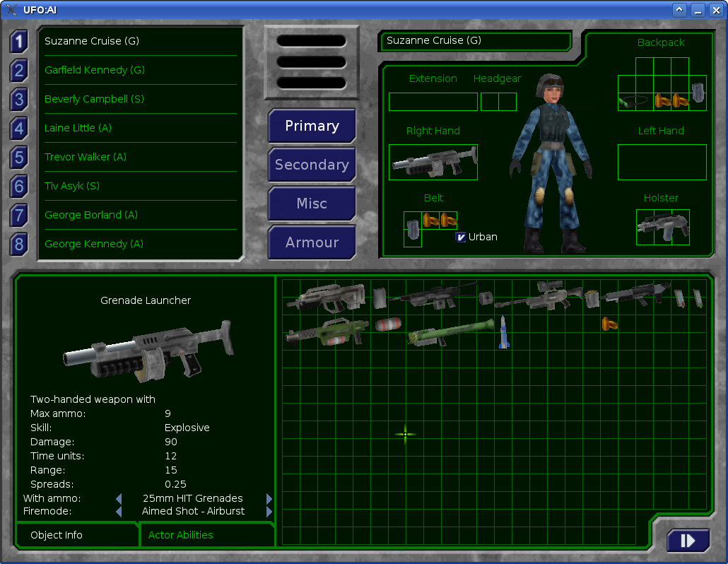This screenshot has width=728, height=564.
Task: Select the red-tipped shell in stock
Action: (x=680, y=298)
